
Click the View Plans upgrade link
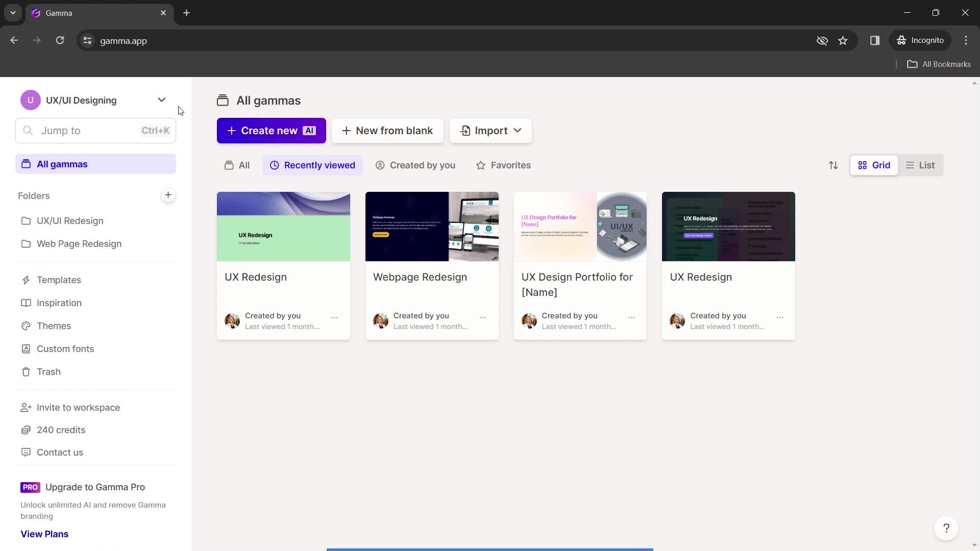click(44, 534)
